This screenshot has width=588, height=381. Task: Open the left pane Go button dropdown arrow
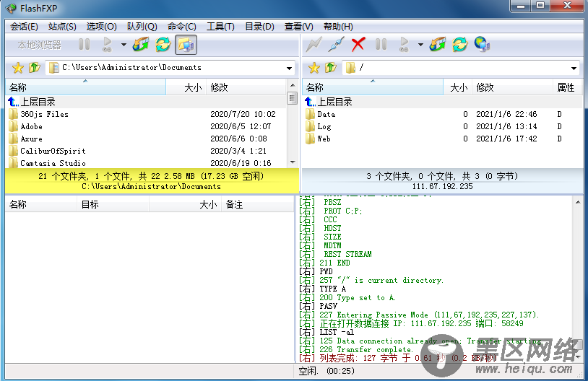coord(124,45)
